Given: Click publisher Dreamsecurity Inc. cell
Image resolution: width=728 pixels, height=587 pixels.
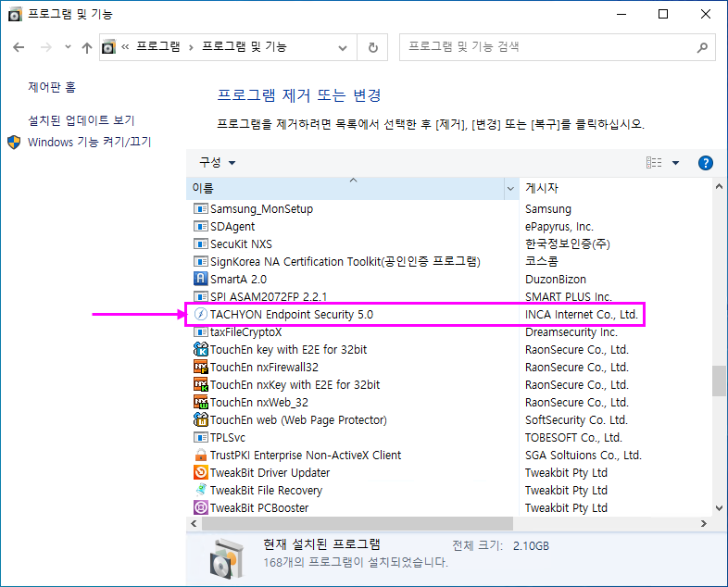Looking at the screenshot, I should click(x=571, y=332).
